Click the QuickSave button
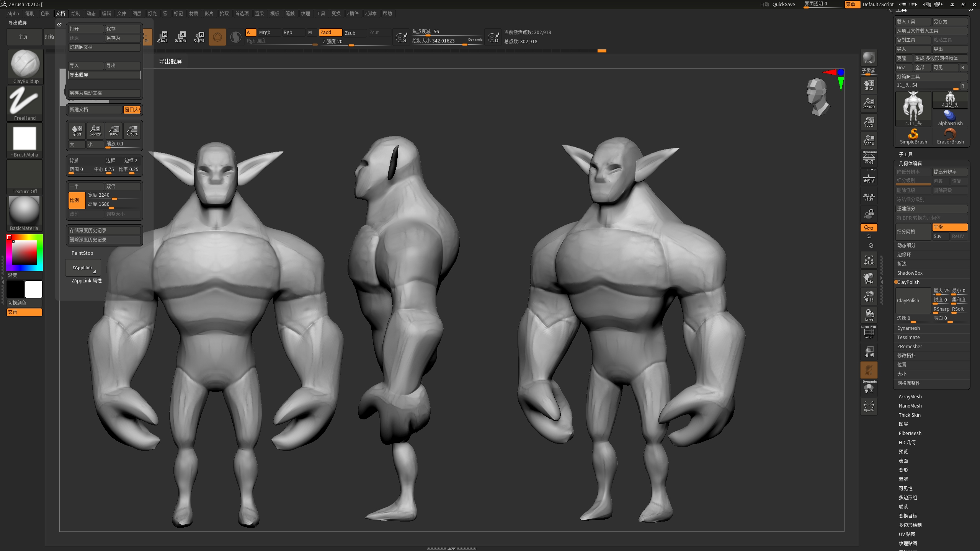Viewport: 980px width, 551px height. coord(784,4)
